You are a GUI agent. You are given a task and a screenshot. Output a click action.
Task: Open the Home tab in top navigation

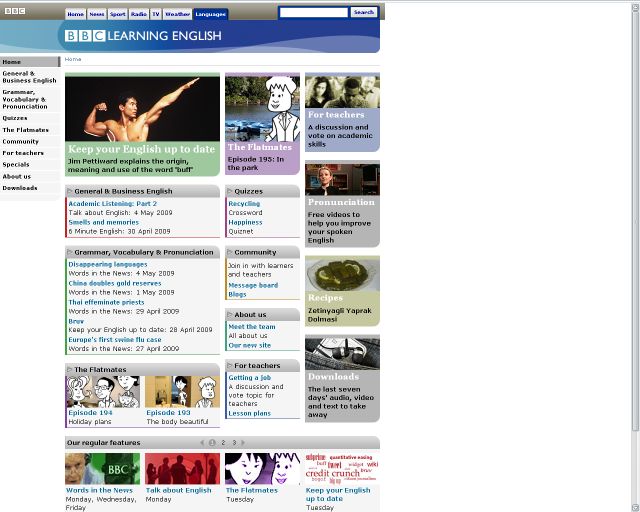76,14
